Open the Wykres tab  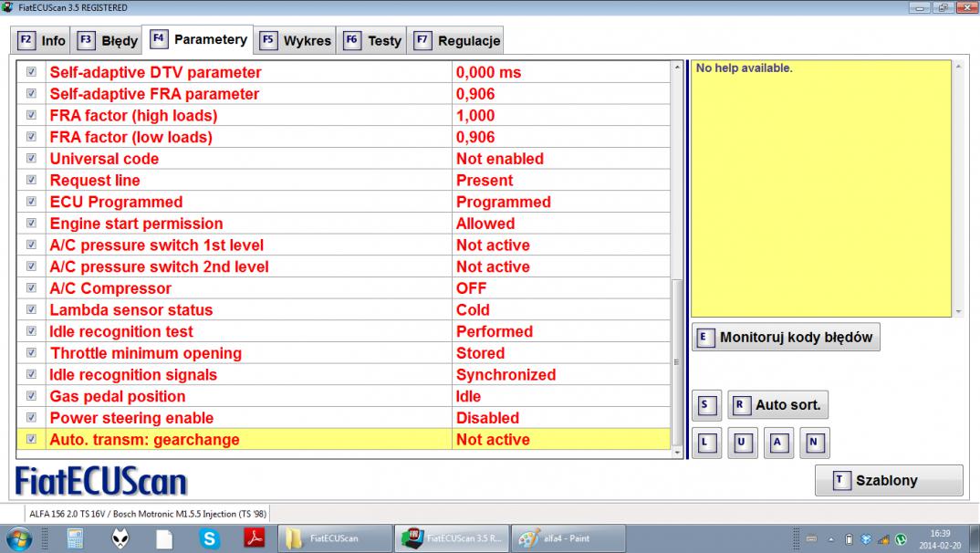coord(295,41)
